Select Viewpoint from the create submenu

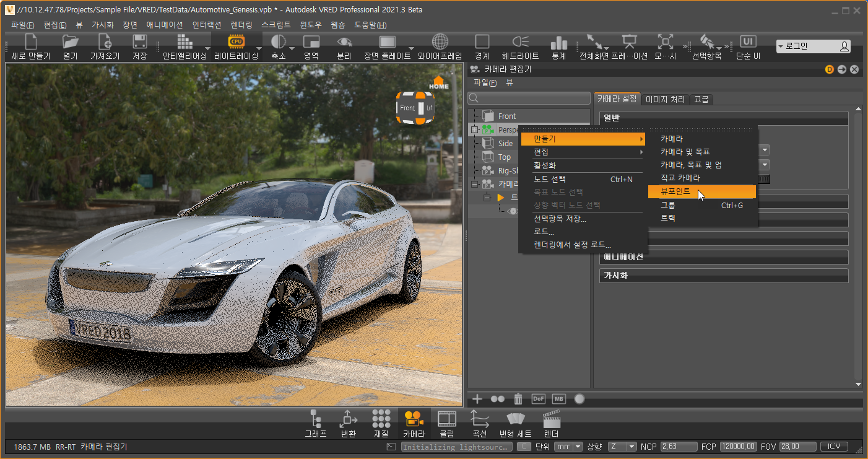pyautogui.click(x=675, y=191)
